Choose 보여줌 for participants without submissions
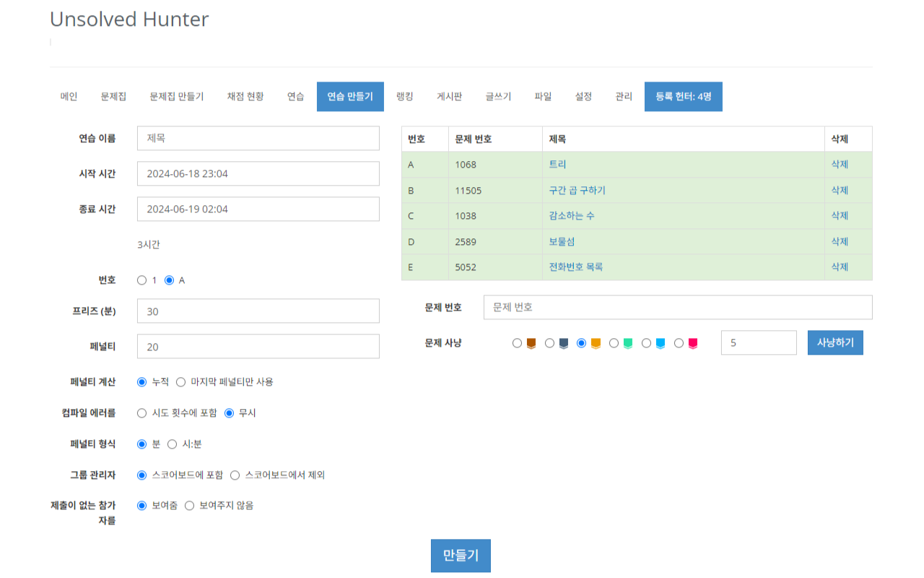 coord(142,506)
